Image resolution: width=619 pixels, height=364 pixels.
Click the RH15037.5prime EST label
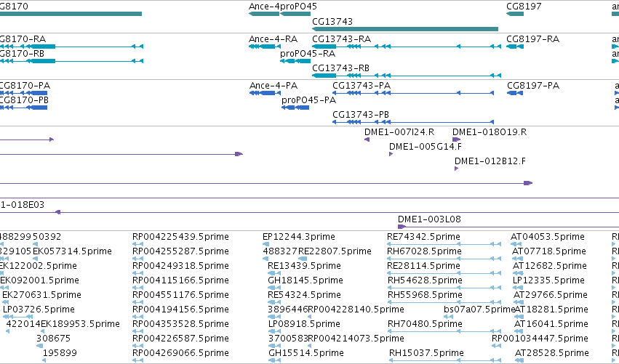(426, 353)
